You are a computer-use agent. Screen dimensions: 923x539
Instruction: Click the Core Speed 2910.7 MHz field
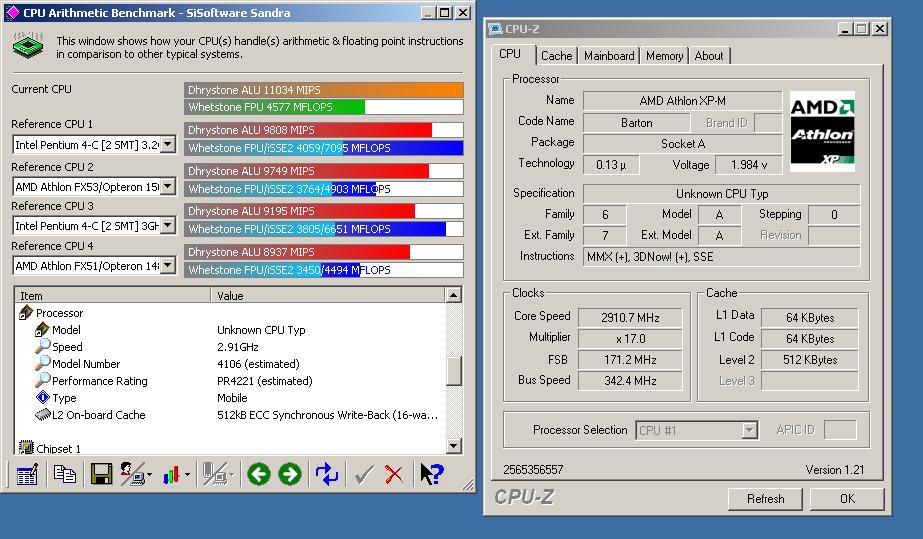630,318
